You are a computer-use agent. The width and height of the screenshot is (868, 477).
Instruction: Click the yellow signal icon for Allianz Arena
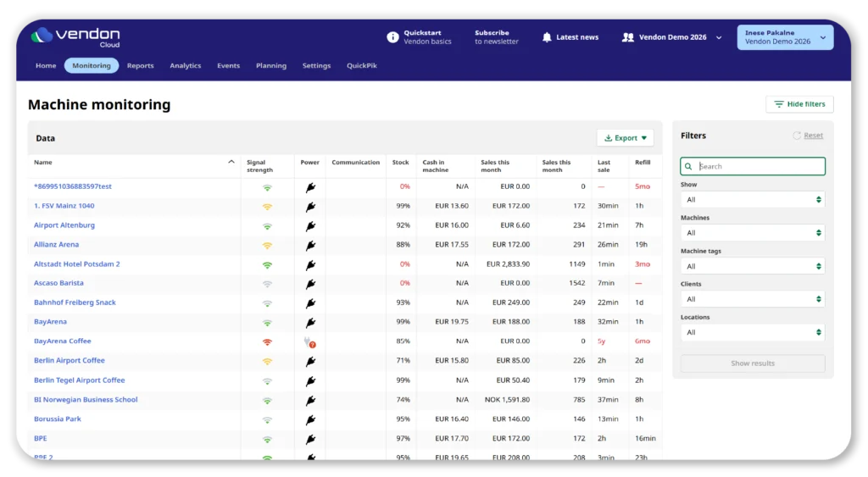coord(267,245)
